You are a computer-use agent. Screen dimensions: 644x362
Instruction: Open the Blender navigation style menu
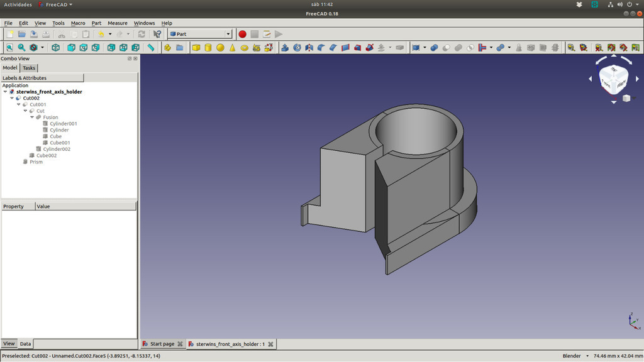coord(576,356)
